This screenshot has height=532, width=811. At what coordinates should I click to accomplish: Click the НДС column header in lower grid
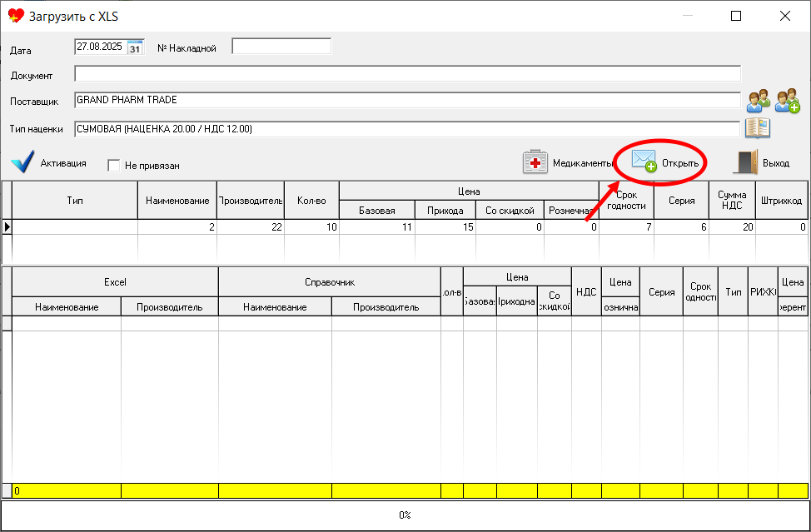[x=586, y=291]
